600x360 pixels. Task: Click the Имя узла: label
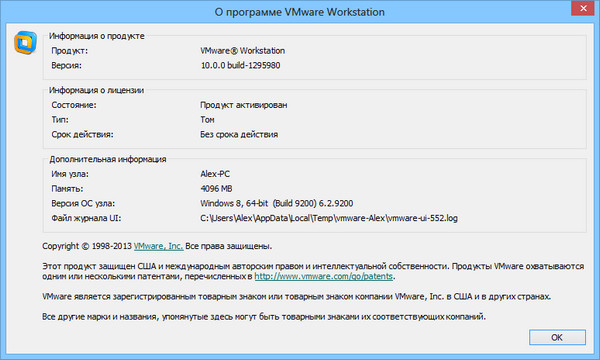tap(70, 174)
